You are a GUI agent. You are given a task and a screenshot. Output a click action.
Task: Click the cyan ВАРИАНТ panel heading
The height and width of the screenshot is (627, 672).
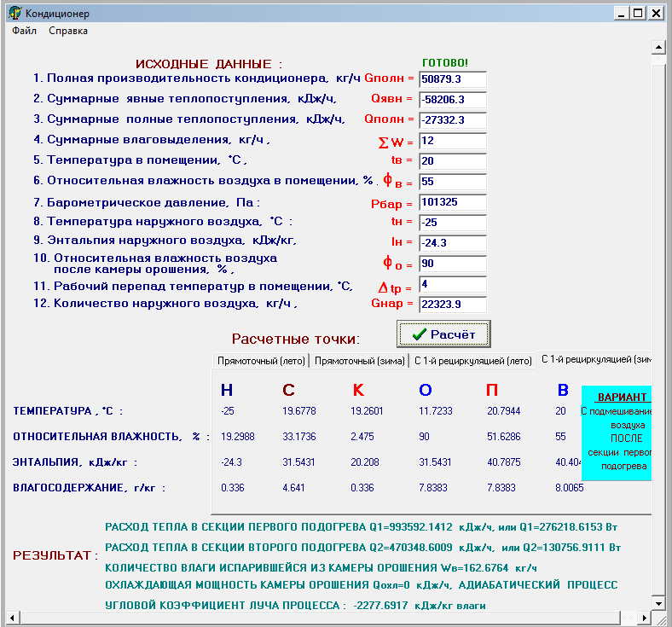point(622,398)
